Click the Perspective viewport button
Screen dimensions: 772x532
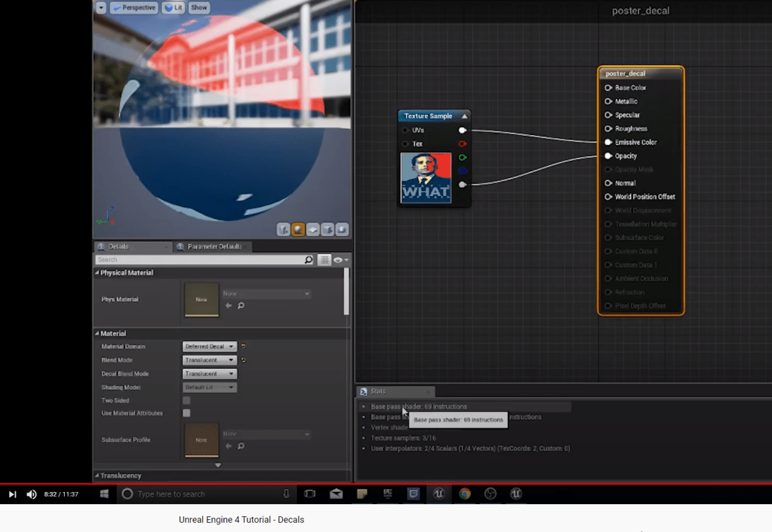134,8
